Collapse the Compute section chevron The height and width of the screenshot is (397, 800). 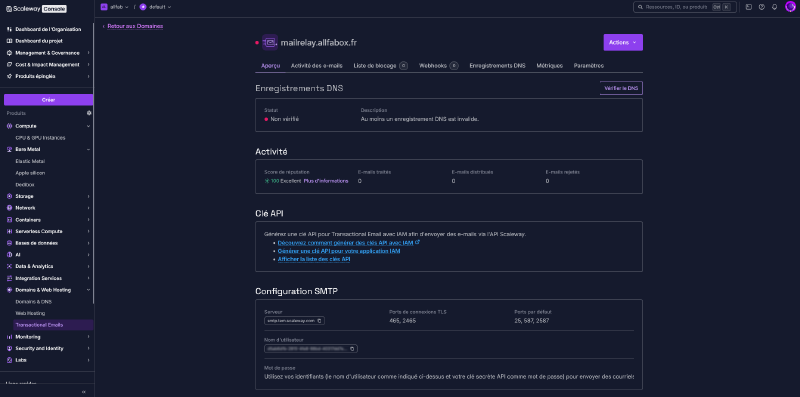click(89, 126)
